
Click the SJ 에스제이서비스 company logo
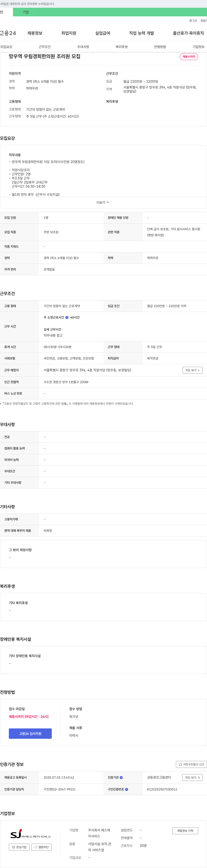click(x=30, y=834)
